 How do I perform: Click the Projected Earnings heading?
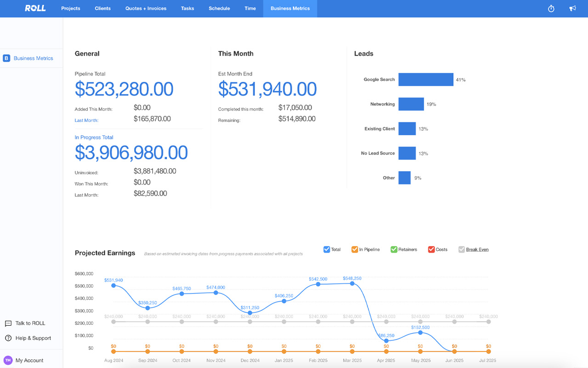(x=105, y=253)
